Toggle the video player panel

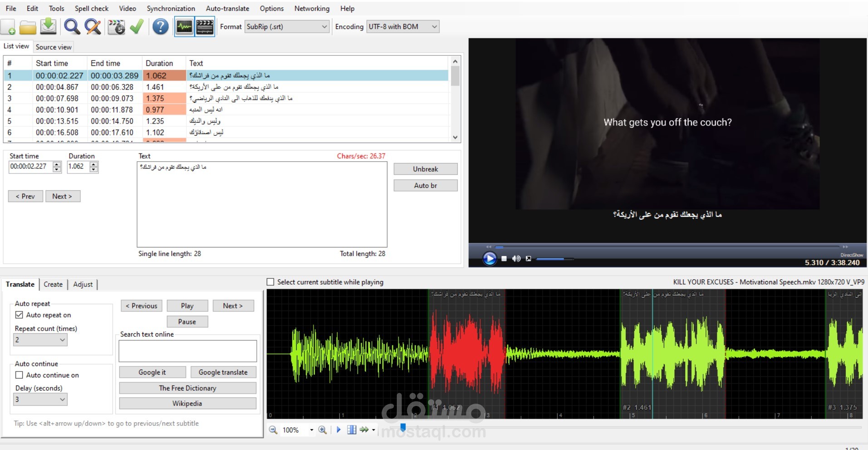[x=205, y=26]
